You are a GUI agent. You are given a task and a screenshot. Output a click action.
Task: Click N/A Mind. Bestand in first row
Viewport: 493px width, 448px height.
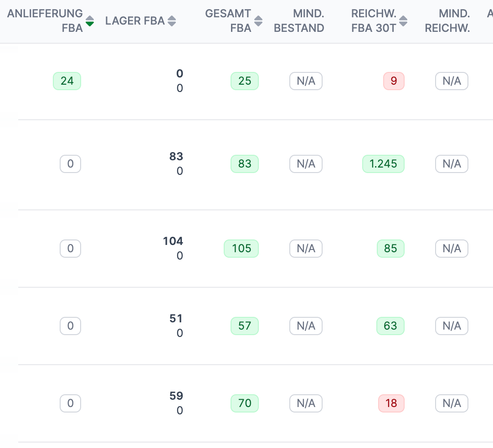tap(306, 81)
